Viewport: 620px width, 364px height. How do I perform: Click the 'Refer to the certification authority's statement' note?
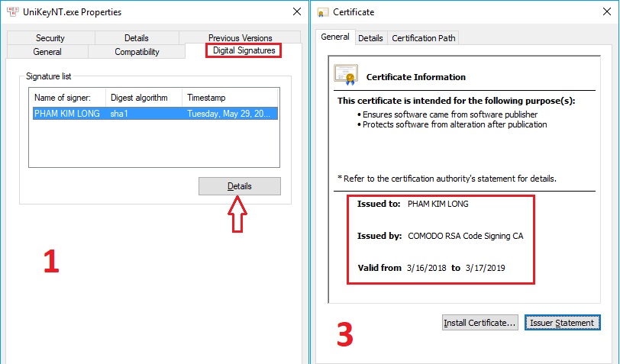click(447, 179)
